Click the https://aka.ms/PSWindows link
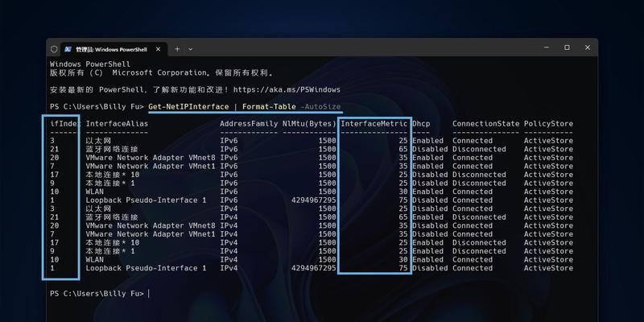The height and width of the screenshot is (322, 644). point(287,89)
